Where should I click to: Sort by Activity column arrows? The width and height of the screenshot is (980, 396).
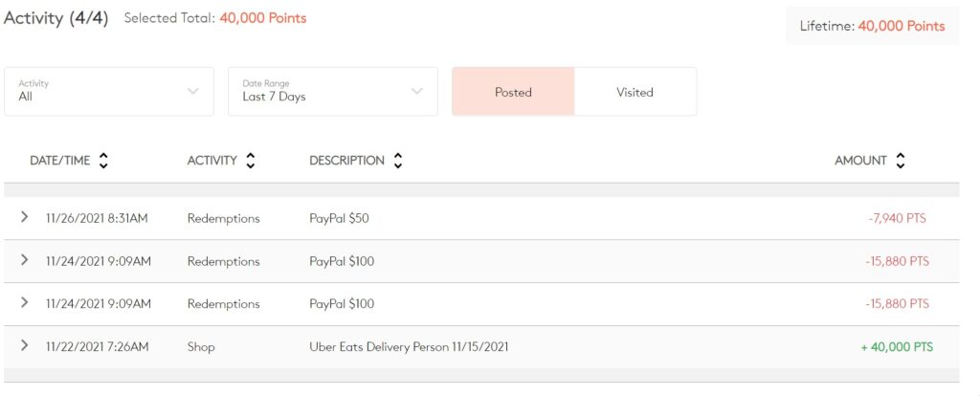pyautogui.click(x=251, y=161)
